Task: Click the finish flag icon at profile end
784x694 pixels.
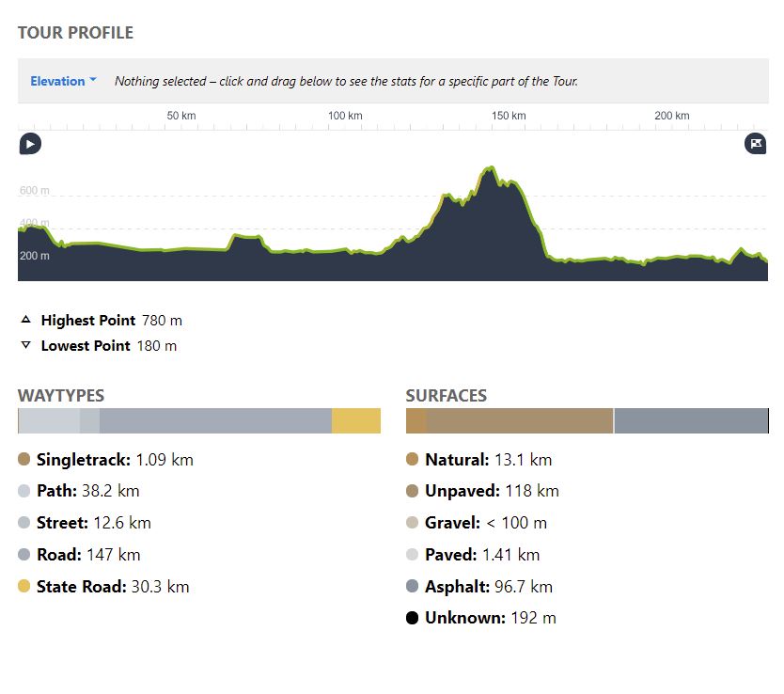Action: click(x=755, y=144)
